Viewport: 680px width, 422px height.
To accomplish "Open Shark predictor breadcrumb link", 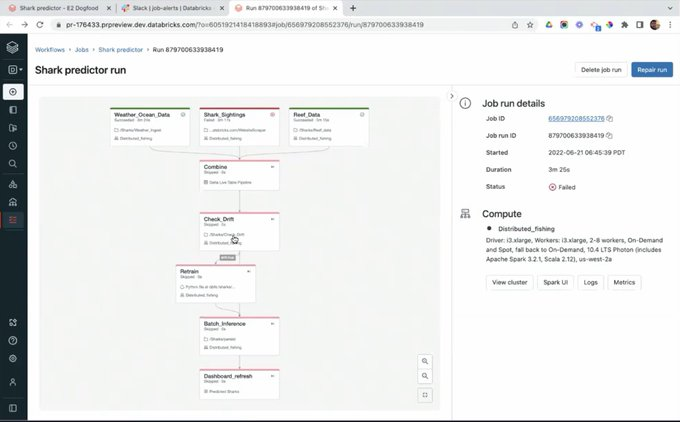I will 121,50.
